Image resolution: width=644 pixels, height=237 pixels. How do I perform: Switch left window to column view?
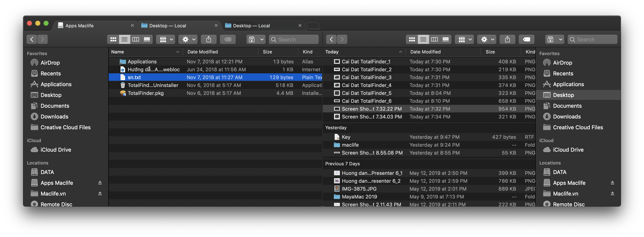136,39
